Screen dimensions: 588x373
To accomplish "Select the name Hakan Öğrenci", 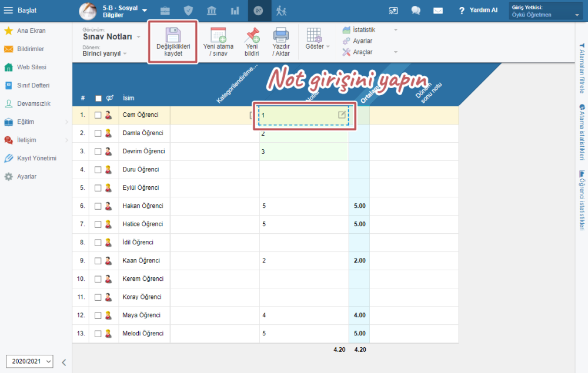I will (x=142, y=206).
